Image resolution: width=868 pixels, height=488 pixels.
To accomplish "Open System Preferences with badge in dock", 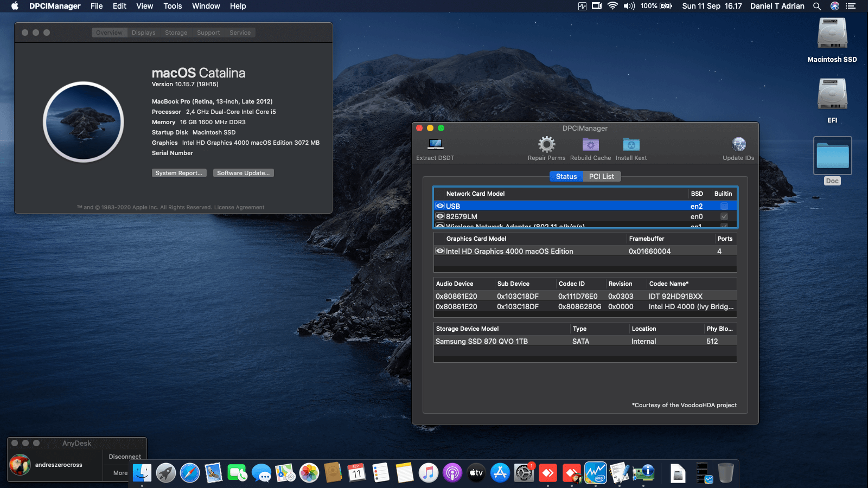I will coord(524,473).
